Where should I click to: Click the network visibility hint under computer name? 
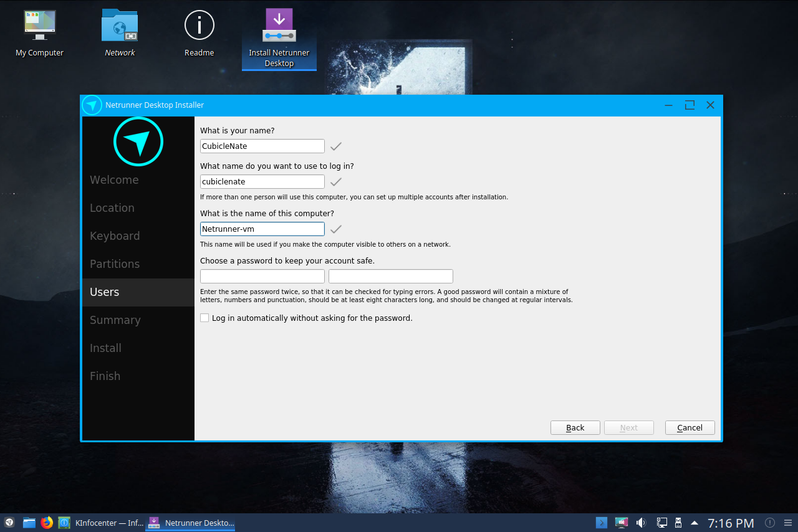325,244
